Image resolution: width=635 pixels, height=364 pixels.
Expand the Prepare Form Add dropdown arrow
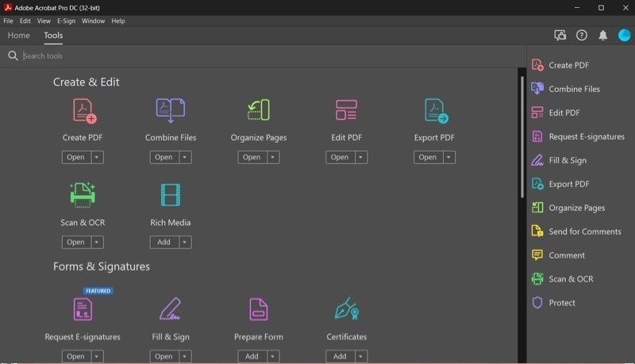(x=273, y=356)
